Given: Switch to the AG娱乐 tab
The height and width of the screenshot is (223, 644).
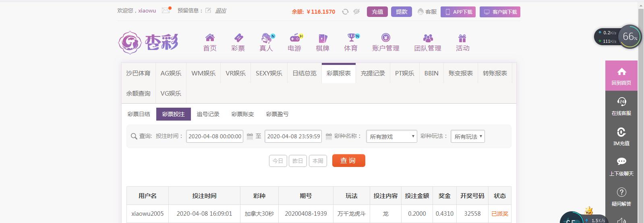Looking at the screenshot, I should (x=171, y=73).
